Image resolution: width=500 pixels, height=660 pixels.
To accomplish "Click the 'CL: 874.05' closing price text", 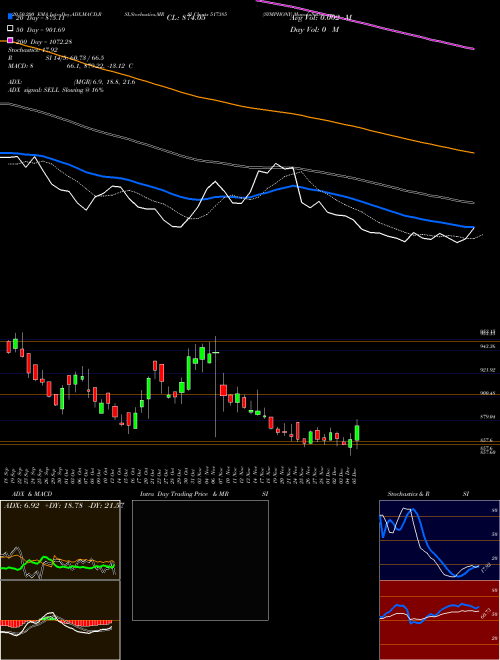I will tap(186, 18).
